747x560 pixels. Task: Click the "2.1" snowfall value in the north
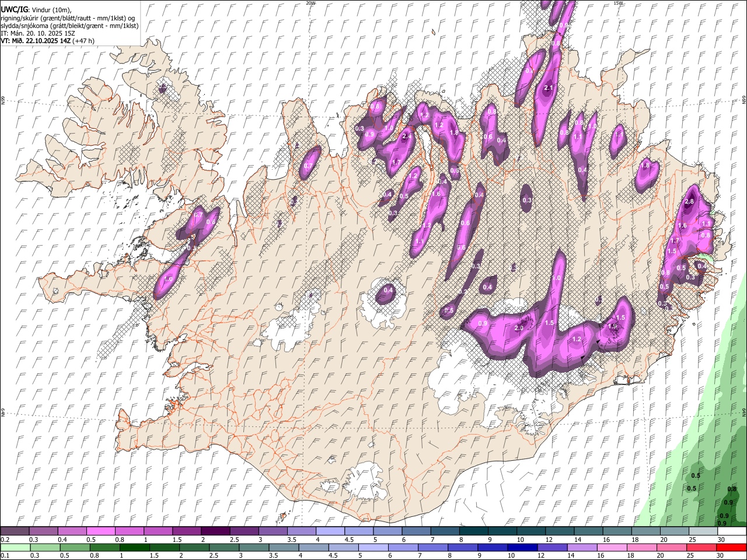pos(548,88)
